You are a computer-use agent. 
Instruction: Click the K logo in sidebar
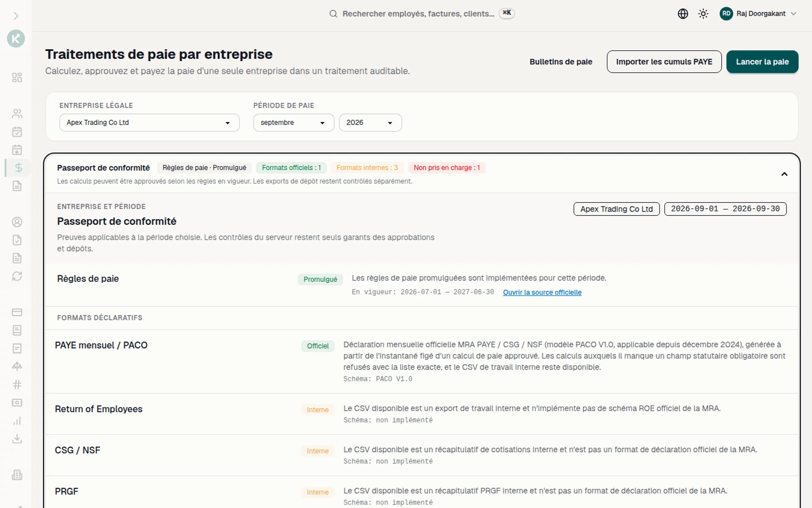click(x=16, y=39)
